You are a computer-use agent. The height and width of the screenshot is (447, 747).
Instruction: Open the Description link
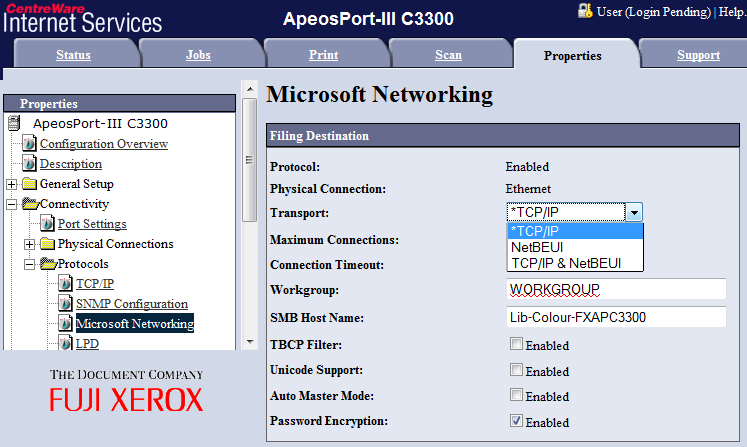[x=71, y=163]
